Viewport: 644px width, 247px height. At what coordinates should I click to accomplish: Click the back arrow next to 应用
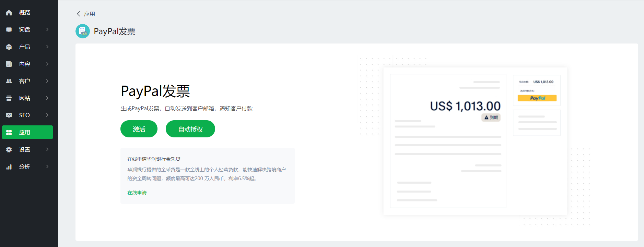[78, 14]
